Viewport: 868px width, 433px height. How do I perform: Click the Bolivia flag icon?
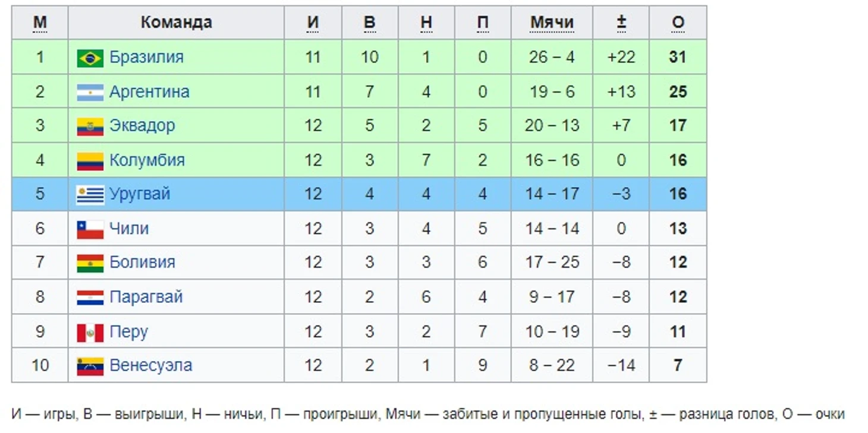click(90, 263)
